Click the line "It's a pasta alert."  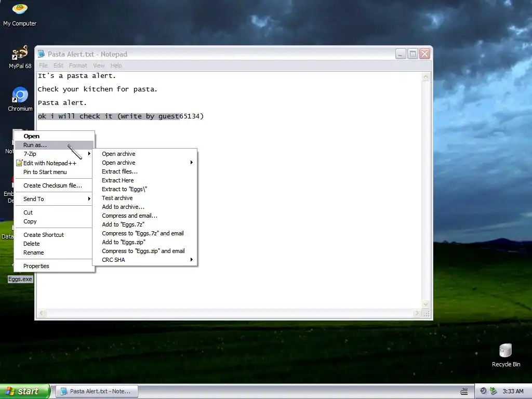point(77,76)
